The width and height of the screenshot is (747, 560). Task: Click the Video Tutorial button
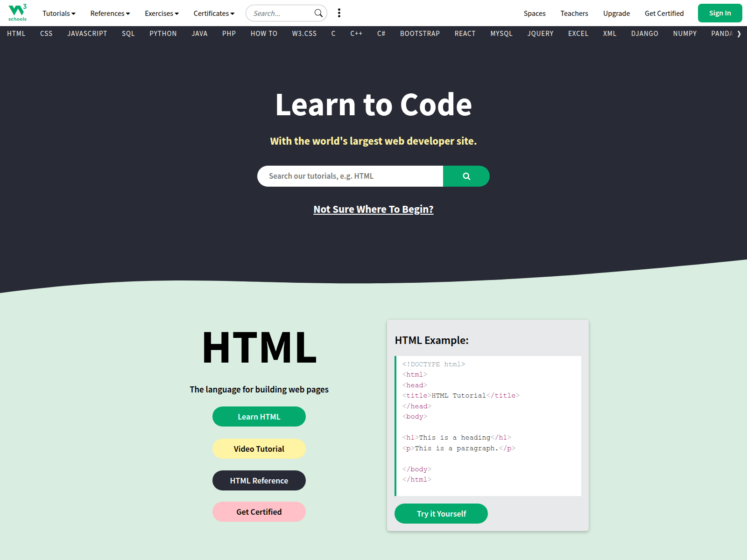point(259,449)
